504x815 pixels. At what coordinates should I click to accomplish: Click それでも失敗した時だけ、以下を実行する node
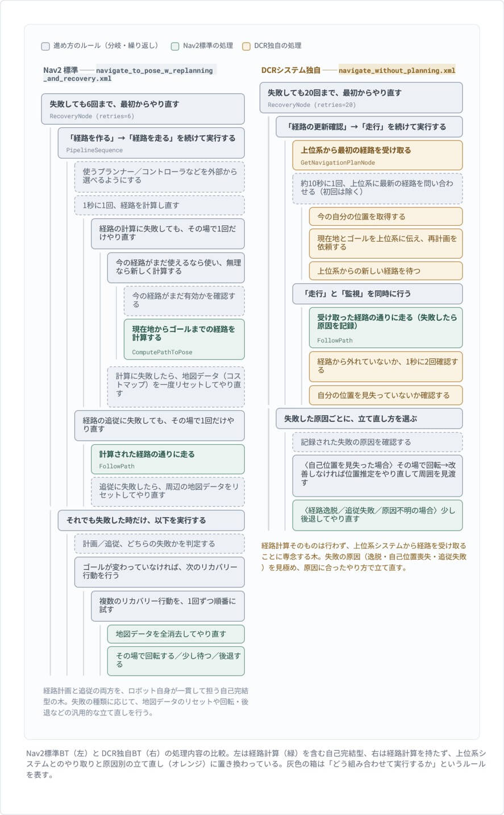[151, 520]
